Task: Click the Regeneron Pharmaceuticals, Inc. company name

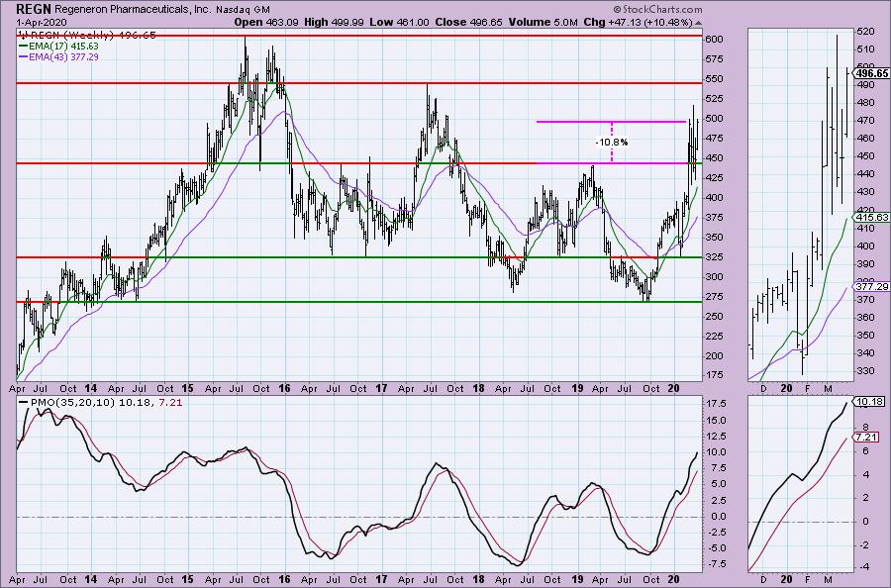Action: [x=133, y=10]
